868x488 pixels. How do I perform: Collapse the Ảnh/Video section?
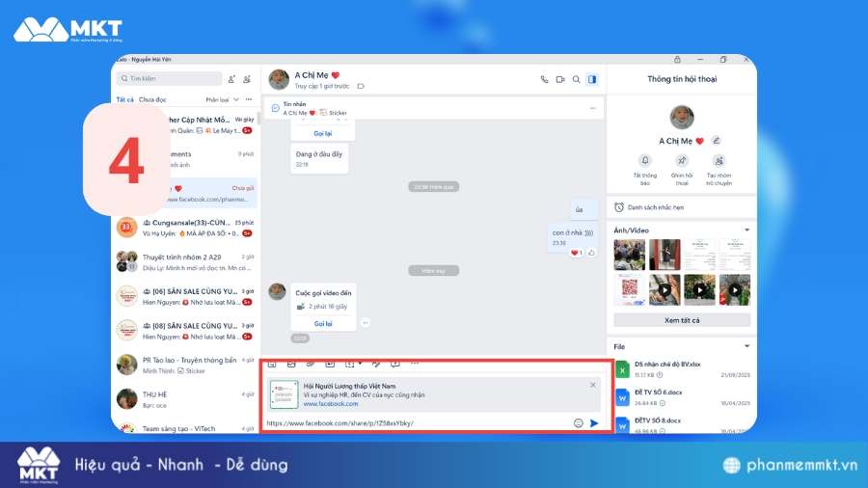pos(746,230)
